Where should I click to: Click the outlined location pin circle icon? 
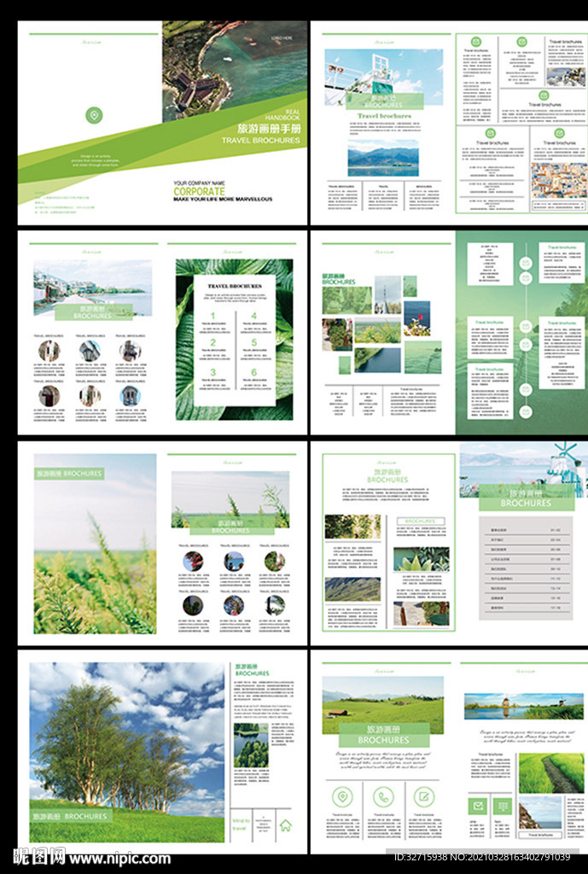tap(342, 796)
